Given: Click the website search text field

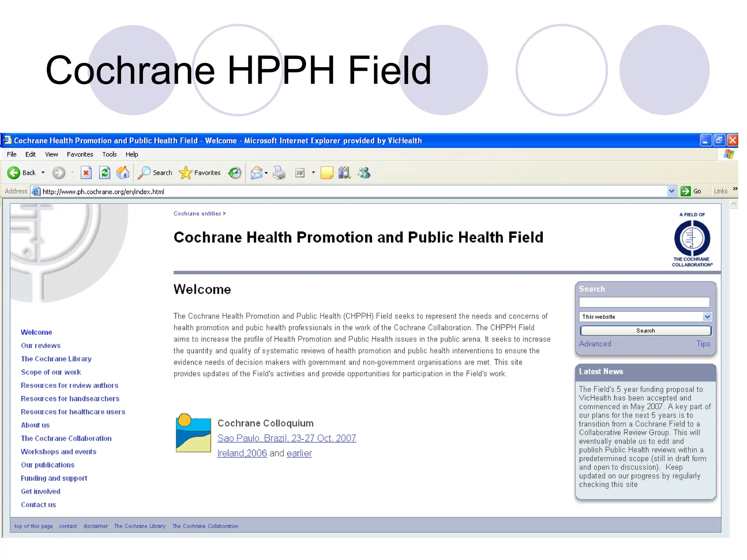Looking at the screenshot, I should pos(644,302).
